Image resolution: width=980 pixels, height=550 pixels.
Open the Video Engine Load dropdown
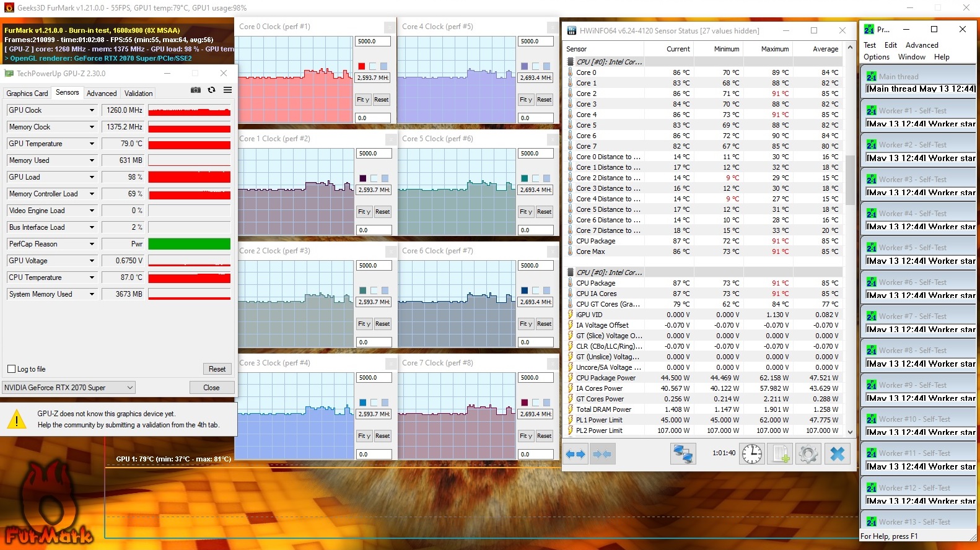pyautogui.click(x=92, y=211)
